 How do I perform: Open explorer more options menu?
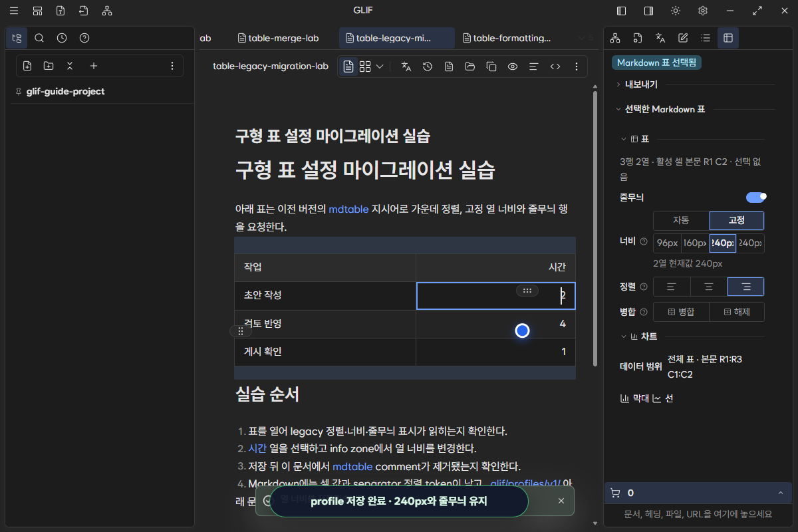pos(172,66)
